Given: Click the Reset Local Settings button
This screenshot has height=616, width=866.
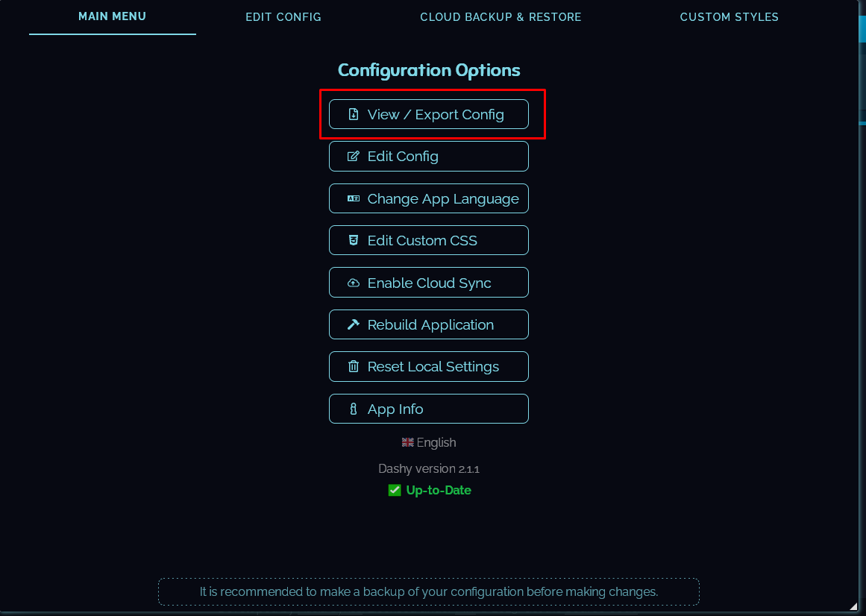Looking at the screenshot, I should pos(429,366).
